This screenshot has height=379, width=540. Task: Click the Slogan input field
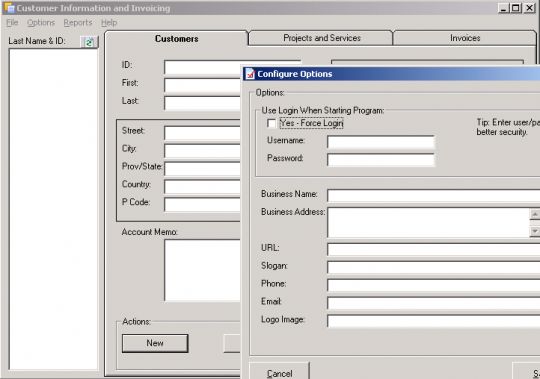(433, 267)
